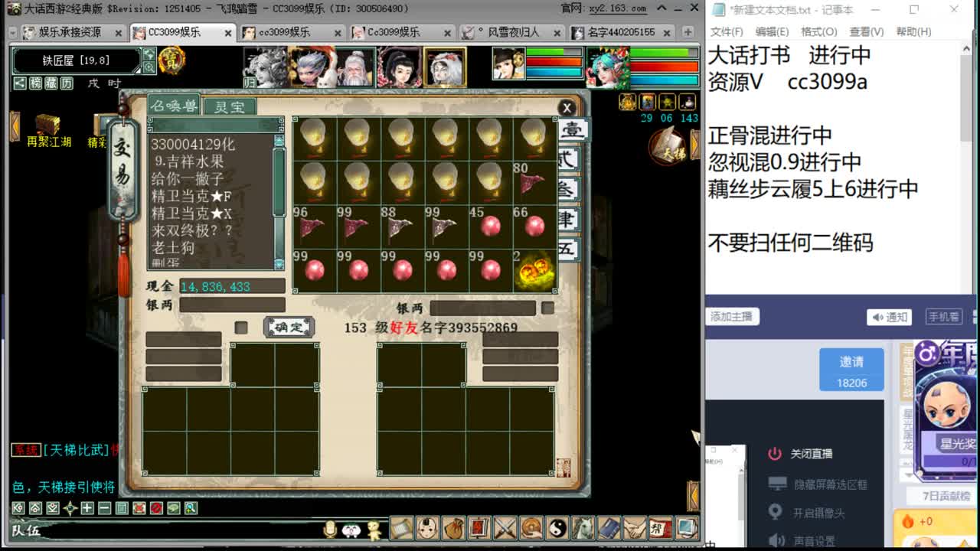Open the 帮 guild icon
980x551 pixels.
coord(660,527)
